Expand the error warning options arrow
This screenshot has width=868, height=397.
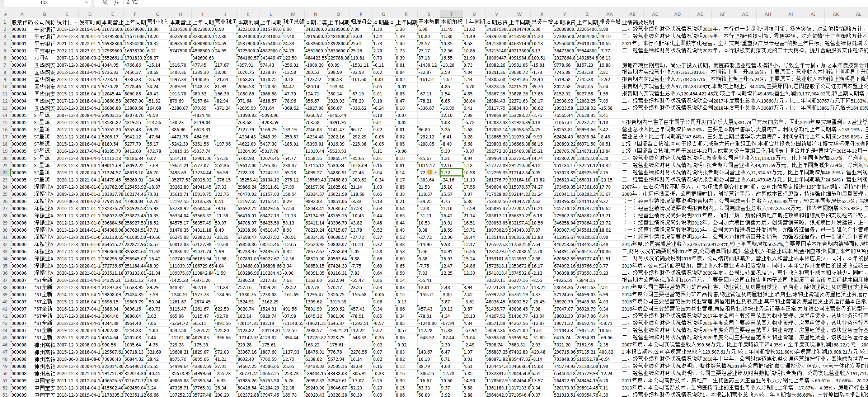436,172
